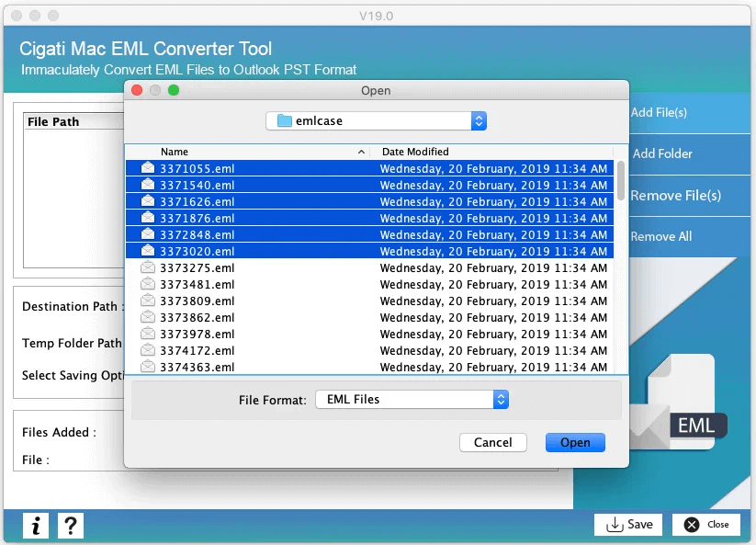Click the emlcase folder icon in dropdown
756x545 pixels.
tap(285, 120)
